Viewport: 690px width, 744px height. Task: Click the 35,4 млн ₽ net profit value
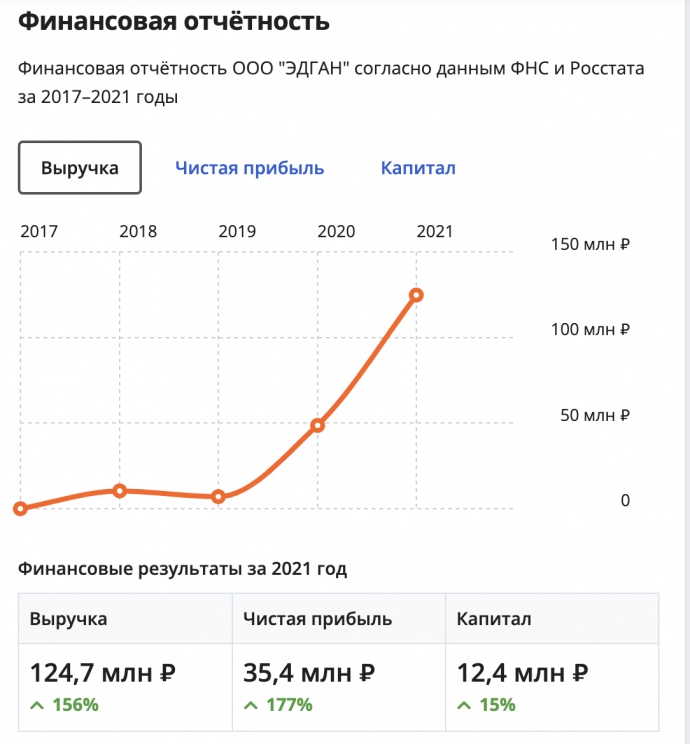tap(309, 674)
